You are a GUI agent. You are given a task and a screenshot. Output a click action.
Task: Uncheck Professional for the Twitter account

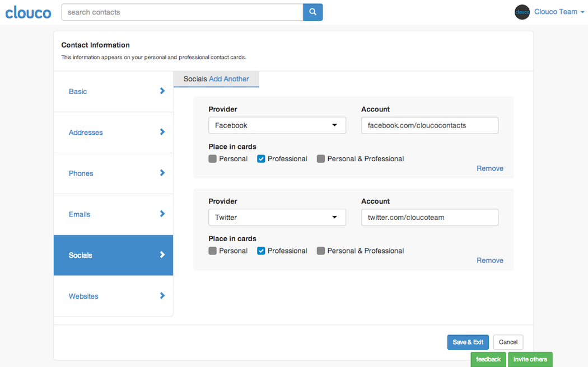click(261, 251)
